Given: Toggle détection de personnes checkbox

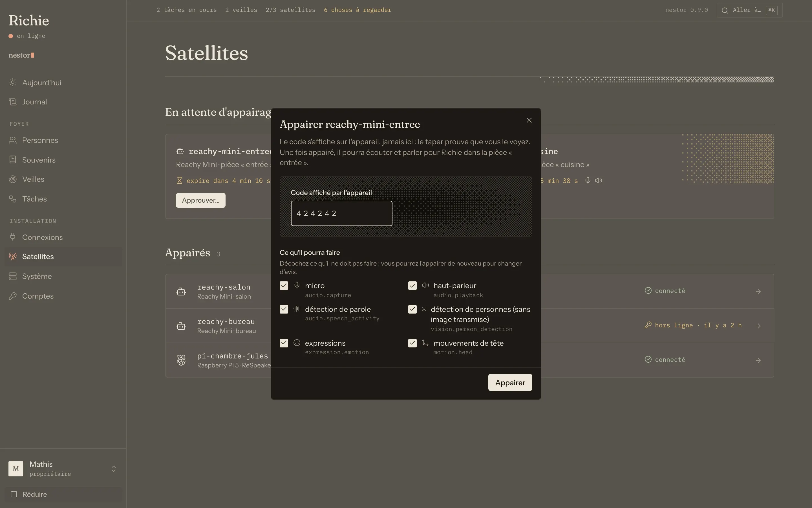Looking at the screenshot, I should pos(412,309).
